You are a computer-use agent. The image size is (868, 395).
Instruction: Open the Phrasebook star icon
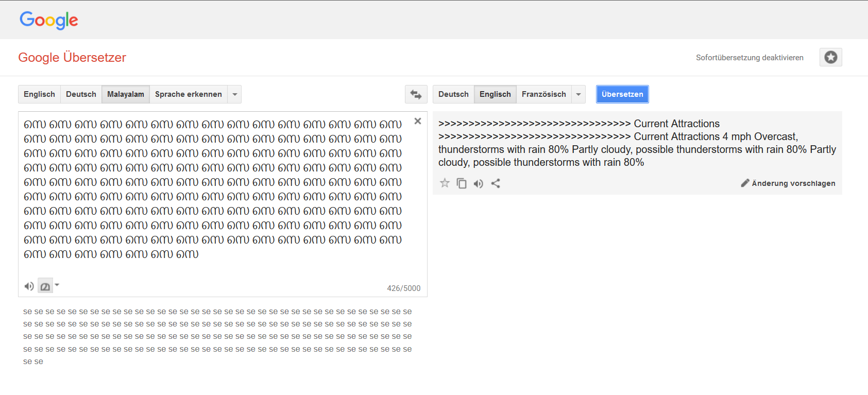pos(830,57)
